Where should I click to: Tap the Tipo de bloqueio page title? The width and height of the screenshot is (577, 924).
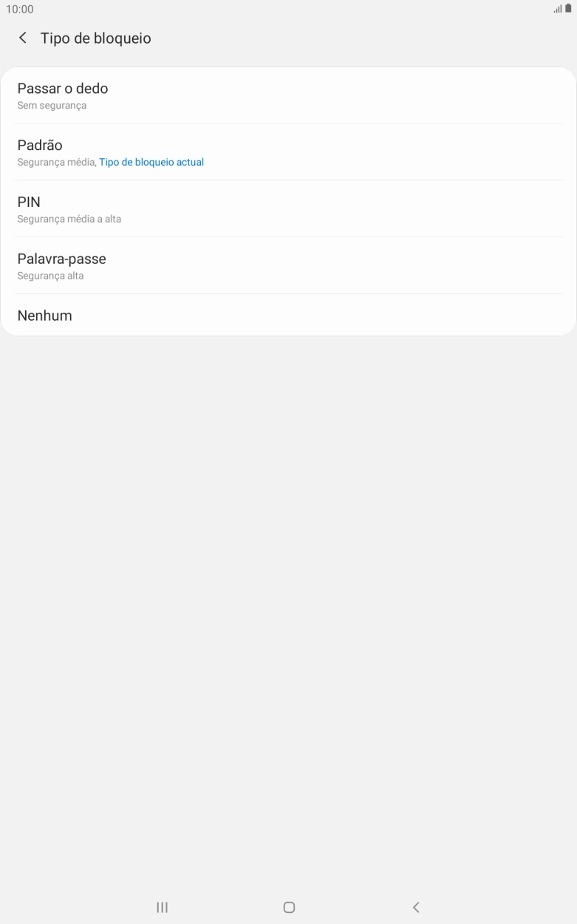pyautogui.click(x=96, y=38)
